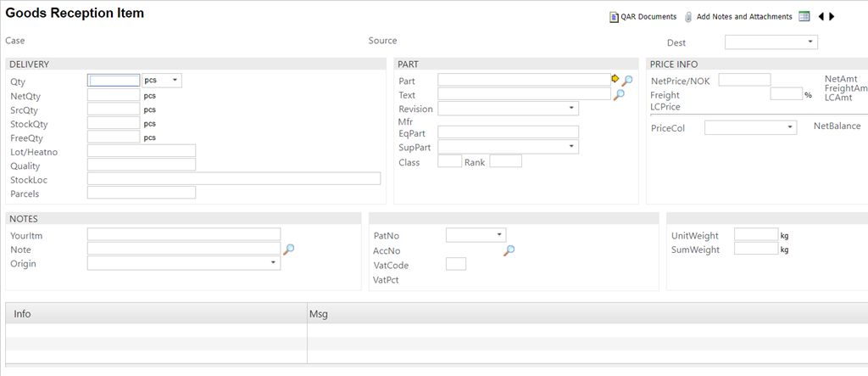This screenshot has width=868, height=376.
Task: Go to previous record with left arrow
Action: tap(821, 16)
